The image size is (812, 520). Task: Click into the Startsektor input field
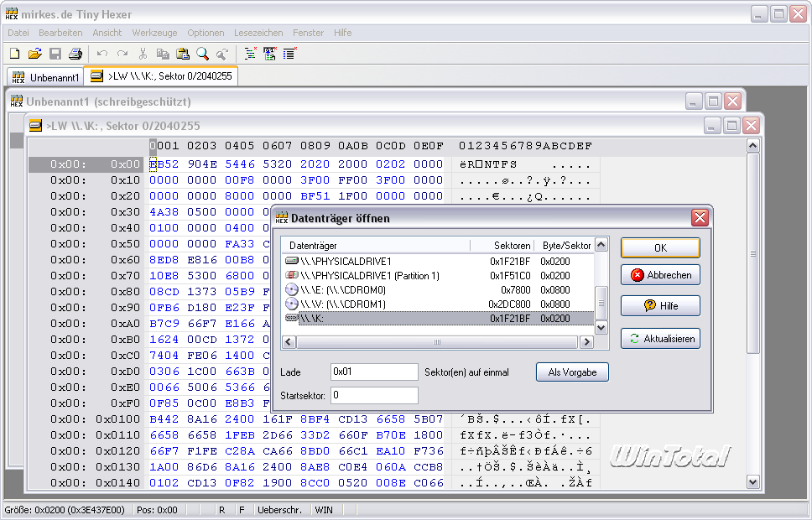click(373, 395)
